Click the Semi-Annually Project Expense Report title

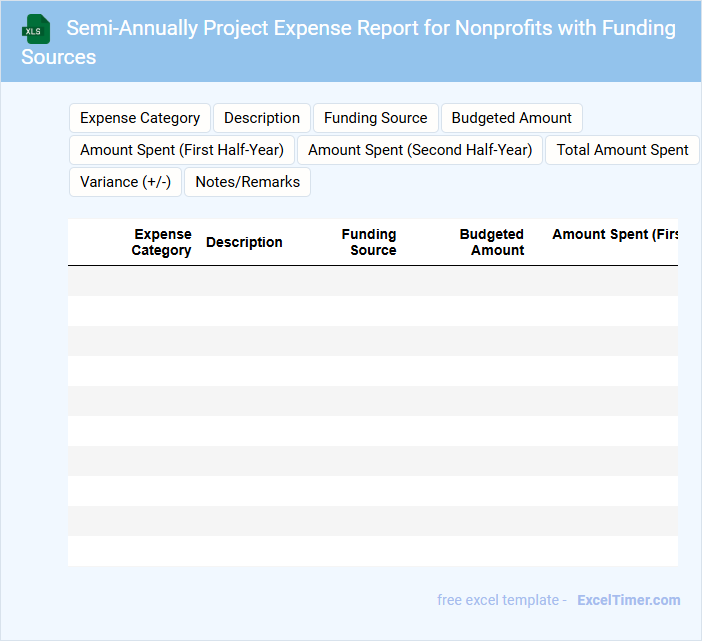click(350, 41)
